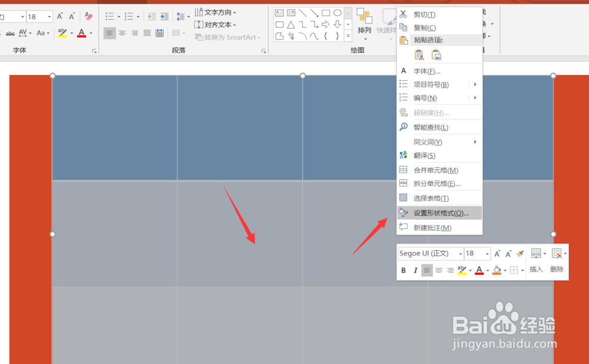The width and height of the screenshot is (589, 364).
Task: Click the ribbon bullets list icon
Action: click(x=110, y=16)
